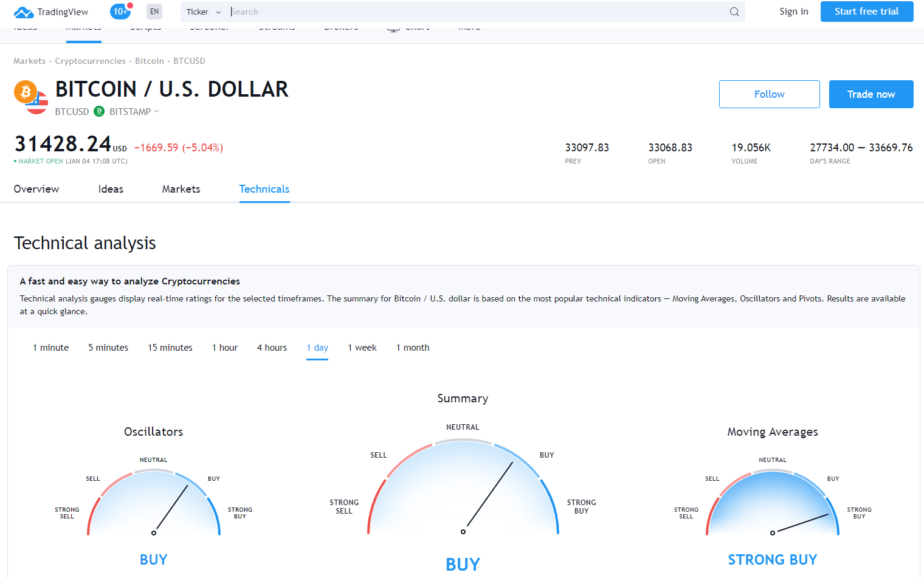Select the 1 minute timeframe

click(51, 348)
